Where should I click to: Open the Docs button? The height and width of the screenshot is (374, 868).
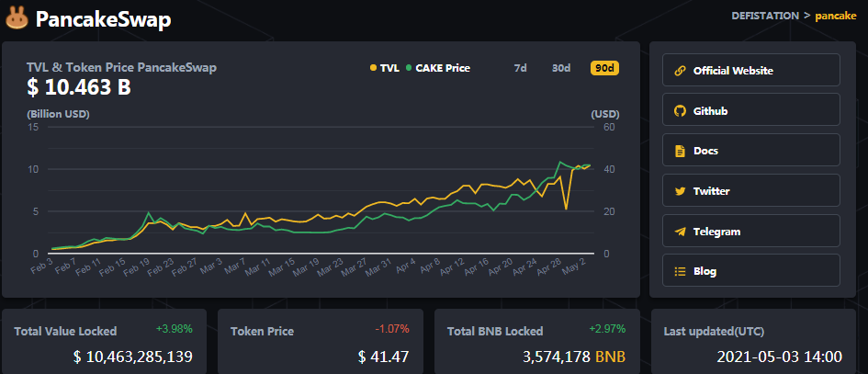[751, 150]
